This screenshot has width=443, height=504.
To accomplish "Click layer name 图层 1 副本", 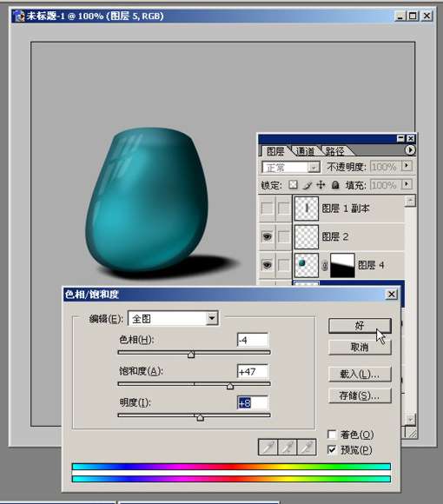I will click(x=346, y=209).
